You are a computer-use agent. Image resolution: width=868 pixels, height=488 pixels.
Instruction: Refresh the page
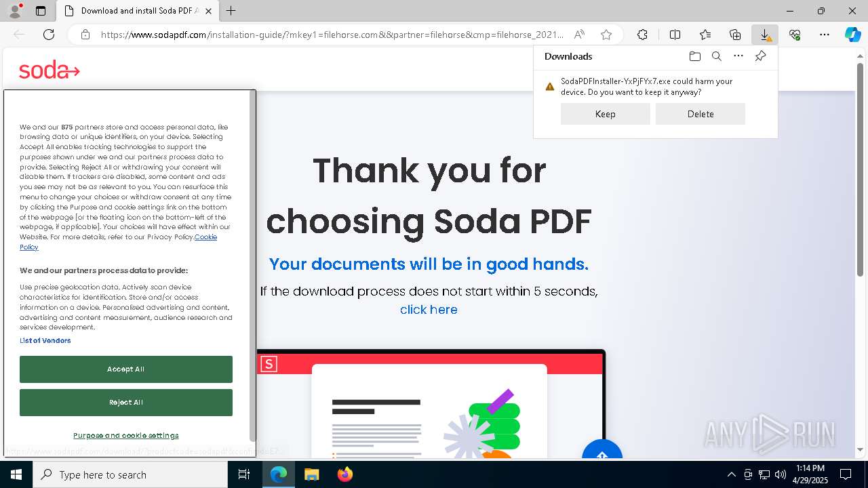[x=49, y=35]
